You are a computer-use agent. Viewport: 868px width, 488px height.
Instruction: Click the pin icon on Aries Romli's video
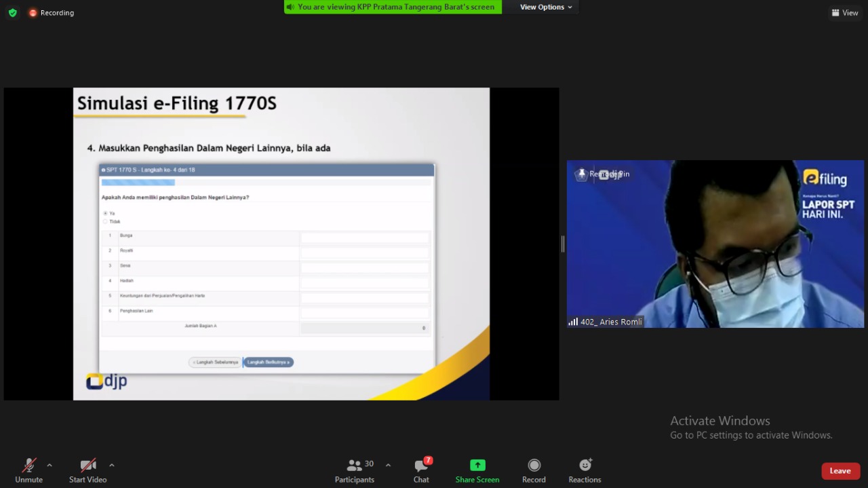pyautogui.click(x=581, y=174)
